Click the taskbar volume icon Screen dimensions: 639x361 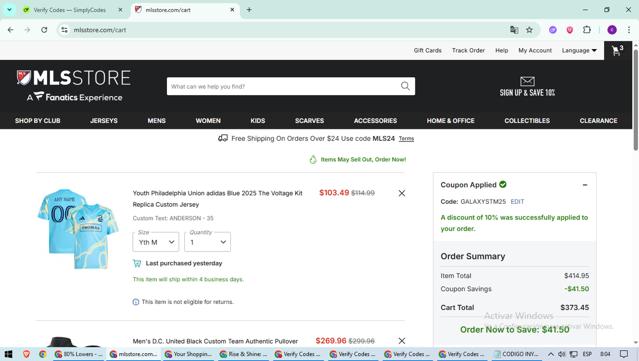pyautogui.click(x=562, y=354)
